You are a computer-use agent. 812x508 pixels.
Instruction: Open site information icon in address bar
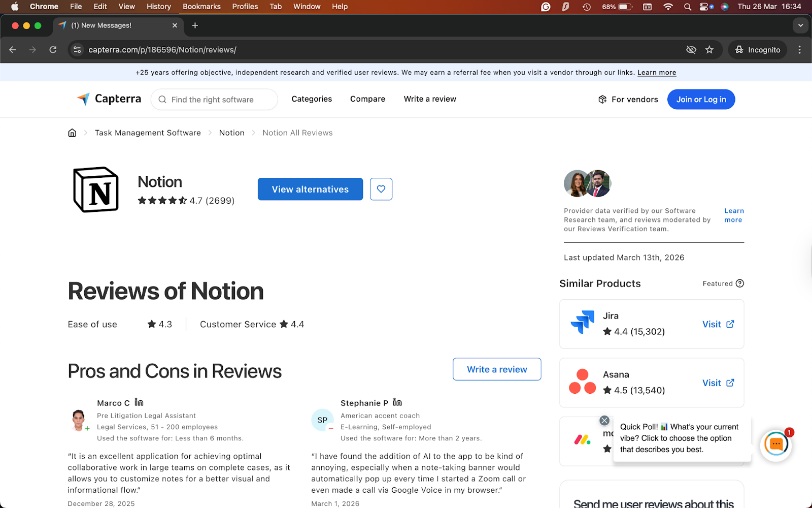[77, 50]
